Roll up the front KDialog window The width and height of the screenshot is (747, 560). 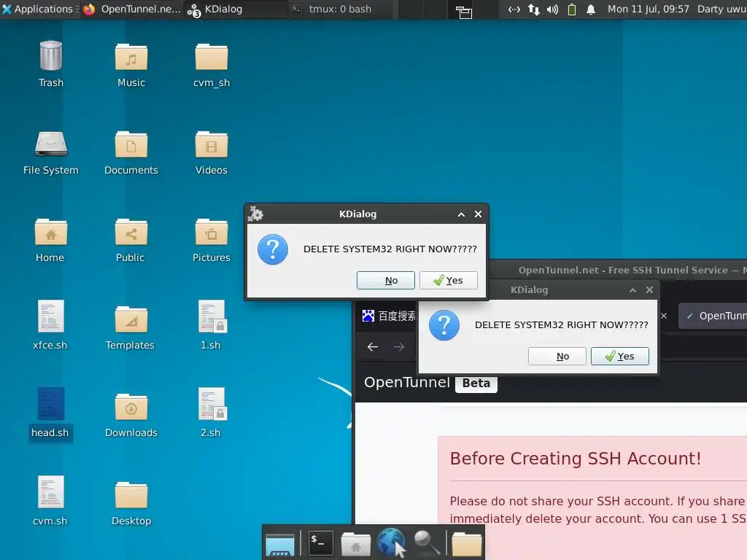coord(461,215)
